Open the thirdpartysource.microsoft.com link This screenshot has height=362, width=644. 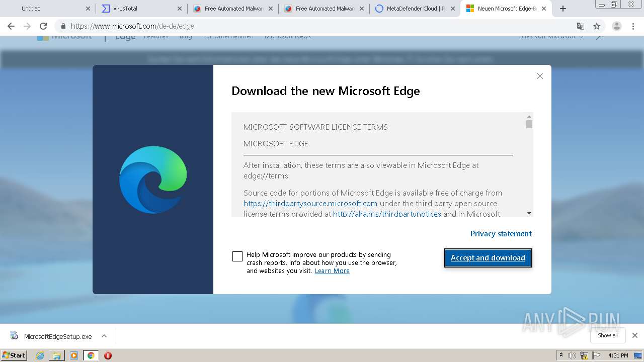[x=310, y=204]
